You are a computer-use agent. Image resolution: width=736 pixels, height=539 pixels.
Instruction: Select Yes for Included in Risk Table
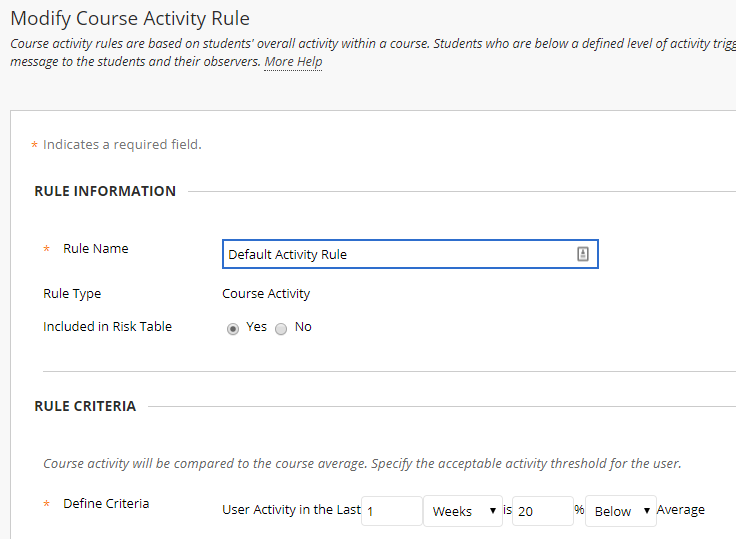point(233,328)
